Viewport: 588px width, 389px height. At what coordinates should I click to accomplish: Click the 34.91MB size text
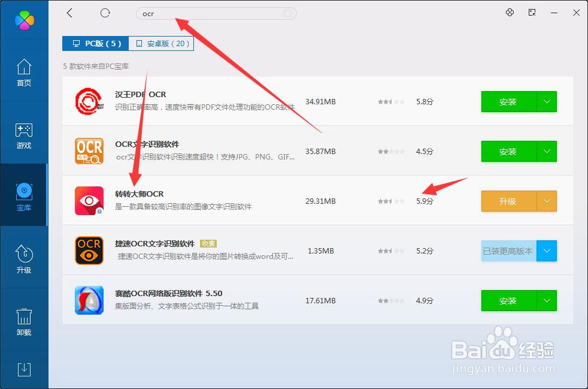click(x=320, y=102)
